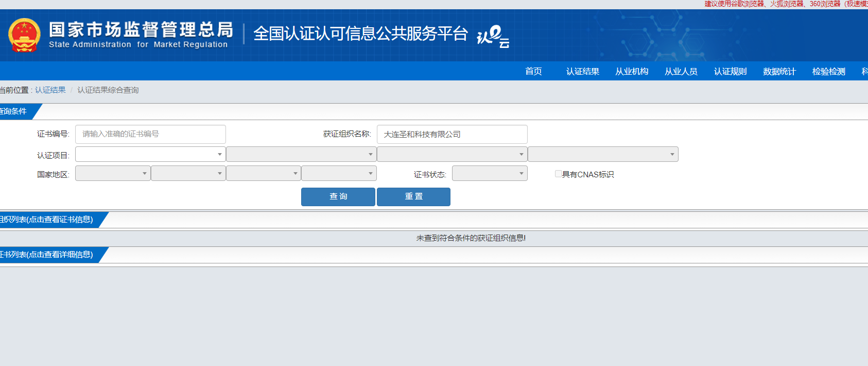This screenshot has height=366, width=868.
Task: Open the second 认证项目 dropdown
Action: click(x=301, y=154)
